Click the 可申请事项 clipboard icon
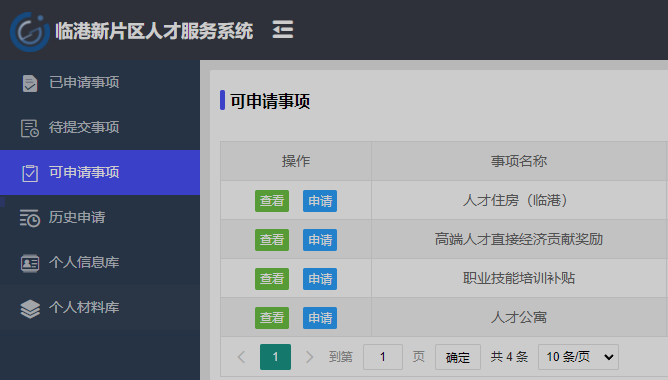The image size is (668, 380). 30,173
